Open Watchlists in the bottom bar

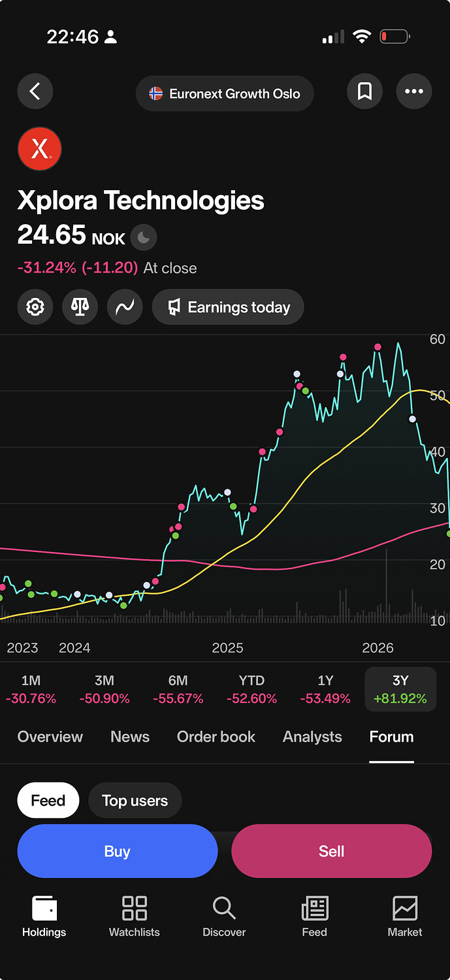[135, 917]
